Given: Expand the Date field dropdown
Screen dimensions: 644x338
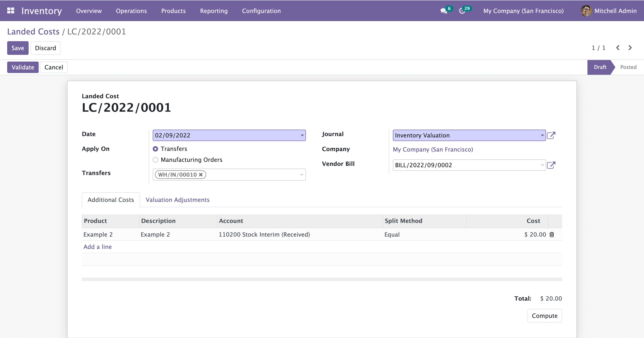Looking at the screenshot, I should pyautogui.click(x=302, y=135).
